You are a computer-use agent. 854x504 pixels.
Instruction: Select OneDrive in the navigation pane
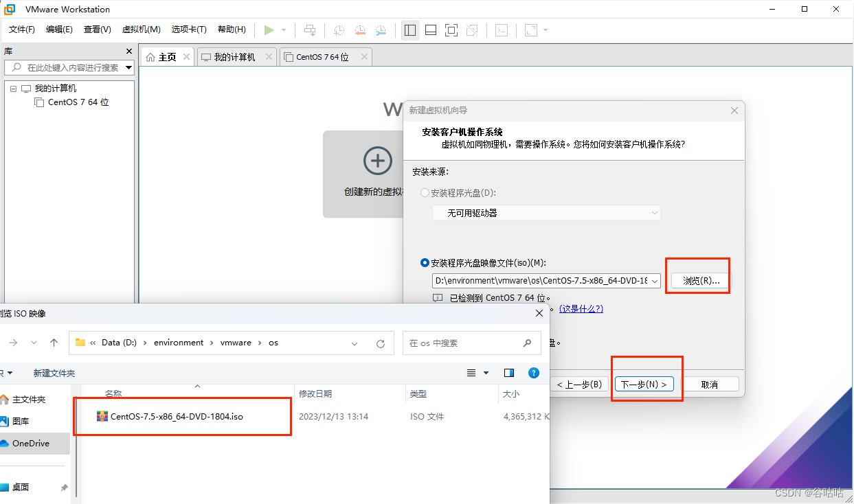(31, 444)
